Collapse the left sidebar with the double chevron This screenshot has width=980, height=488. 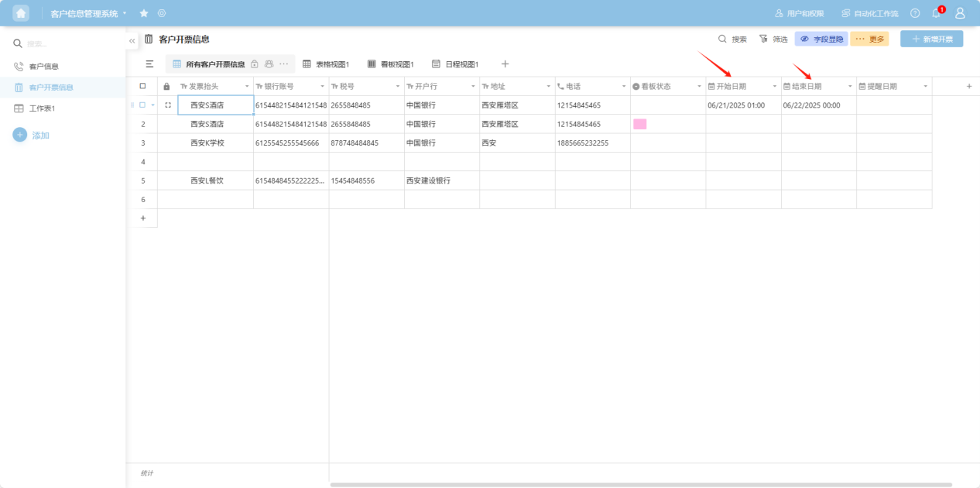(x=132, y=40)
